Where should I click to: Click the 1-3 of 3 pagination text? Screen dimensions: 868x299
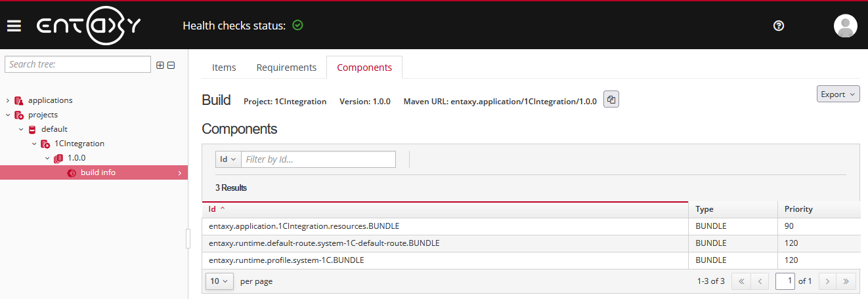(710, 281)
